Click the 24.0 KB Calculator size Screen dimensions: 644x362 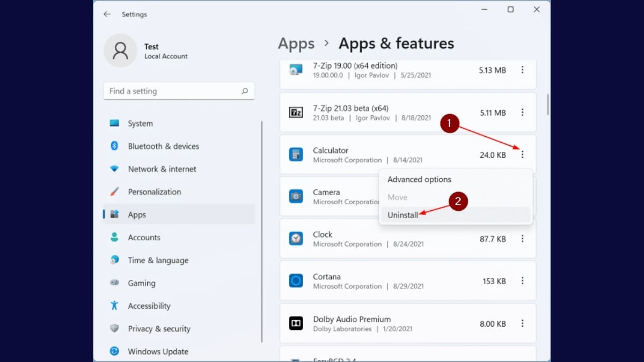(493, 155)
